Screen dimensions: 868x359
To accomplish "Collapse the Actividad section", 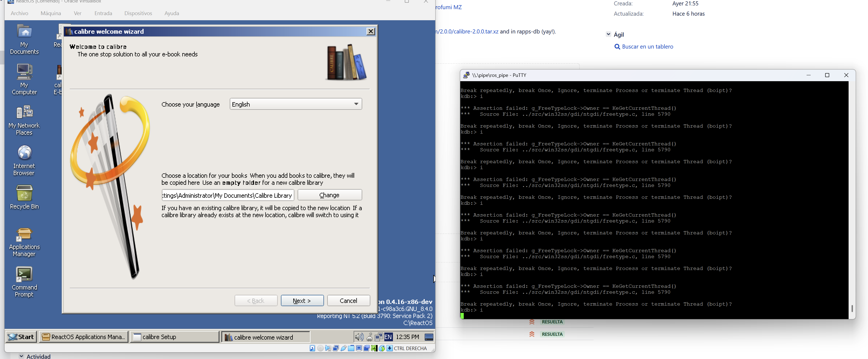I will [x=22, y=356].
